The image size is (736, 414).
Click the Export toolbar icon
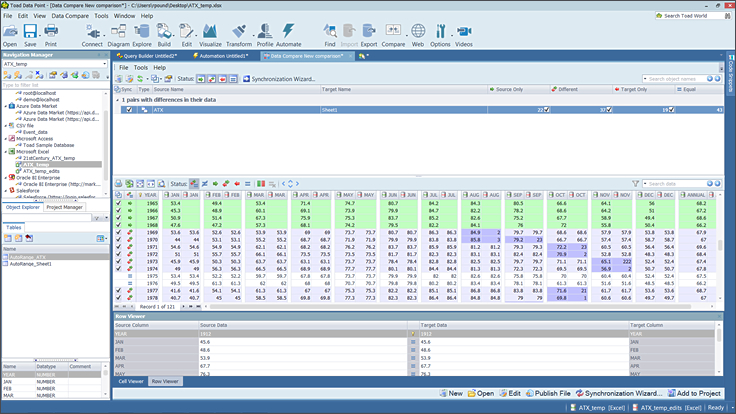369,35
